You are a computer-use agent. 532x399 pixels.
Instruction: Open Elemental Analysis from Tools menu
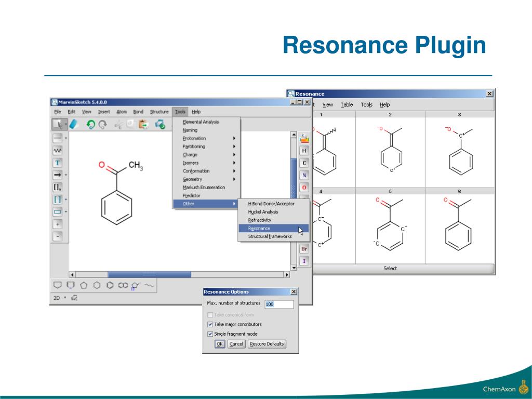(x=206, y=122)
